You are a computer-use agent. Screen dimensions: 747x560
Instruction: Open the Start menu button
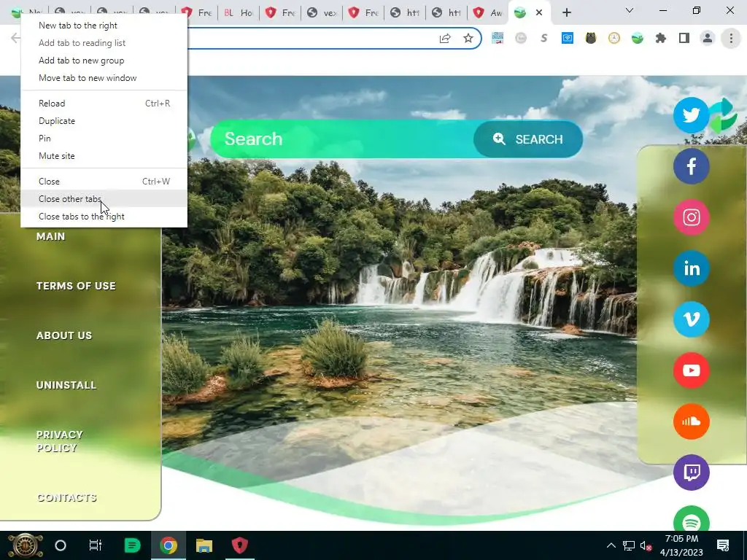25,545
